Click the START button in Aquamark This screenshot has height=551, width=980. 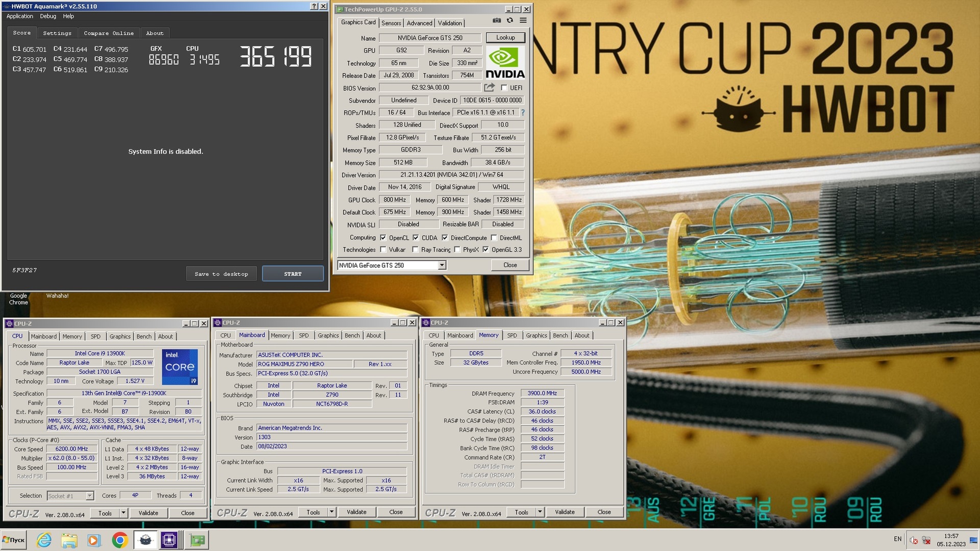[x=293, y=274]
